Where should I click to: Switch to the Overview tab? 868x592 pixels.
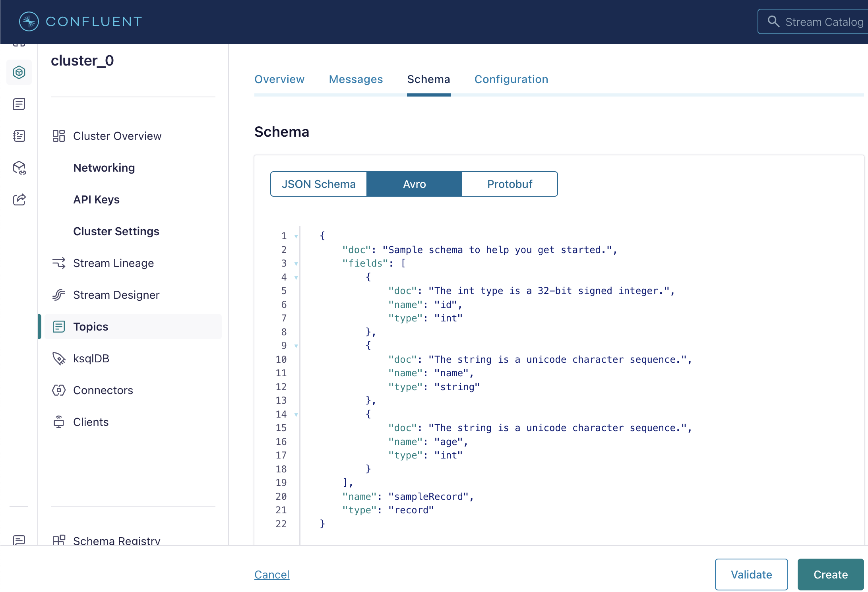click(279, 79)
